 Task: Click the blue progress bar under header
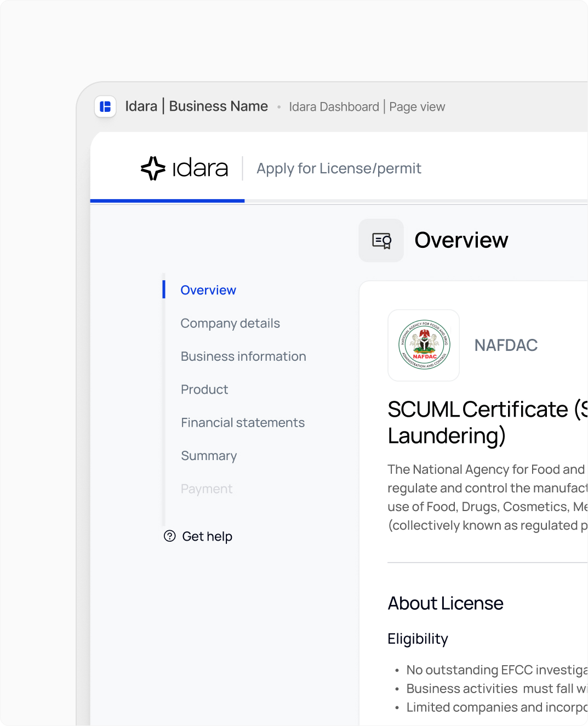[167, 201]
